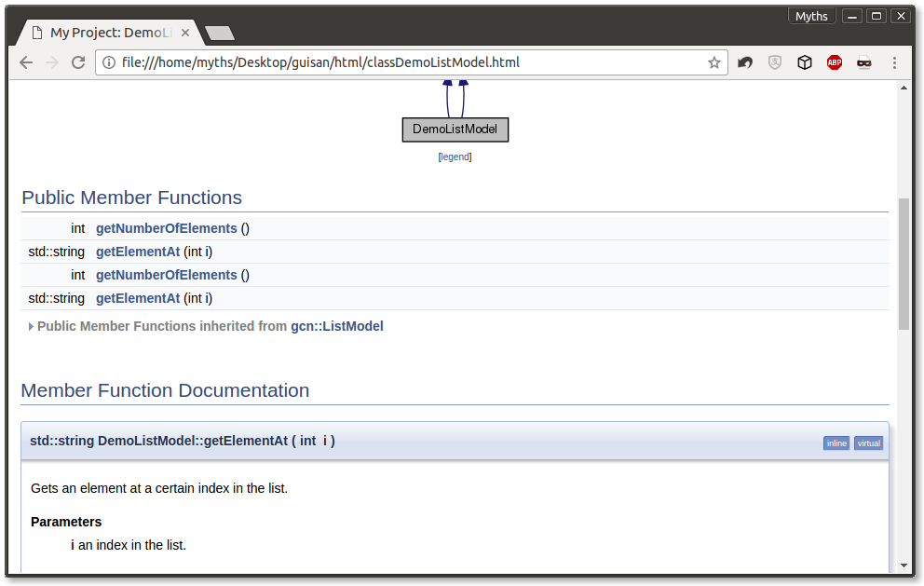Maximize the browser window
Screen dimensions: 924x586
(876, 16)
